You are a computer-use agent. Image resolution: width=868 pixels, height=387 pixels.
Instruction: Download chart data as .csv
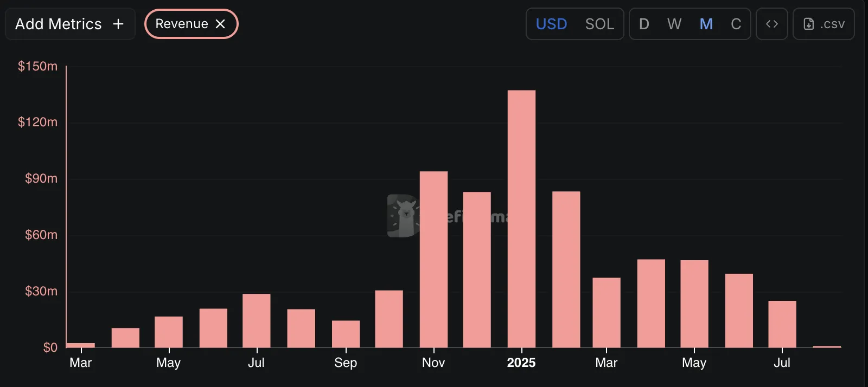pos(824,24)
